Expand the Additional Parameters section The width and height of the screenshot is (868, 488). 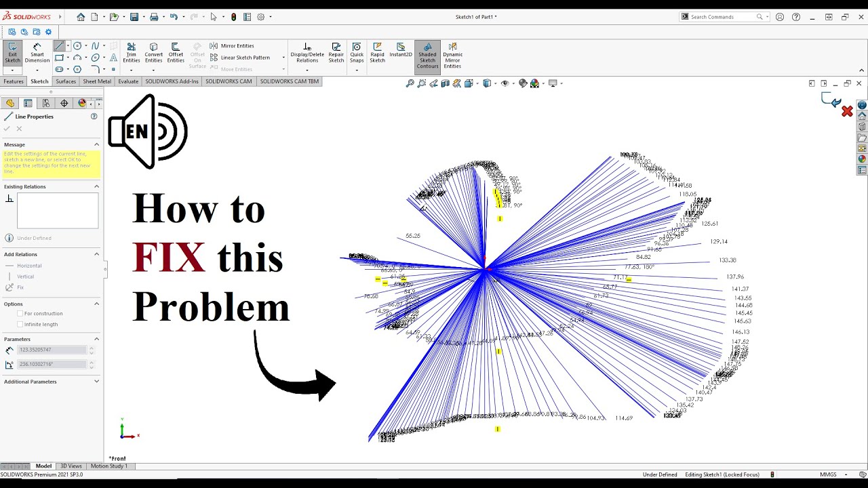point(96,382)
